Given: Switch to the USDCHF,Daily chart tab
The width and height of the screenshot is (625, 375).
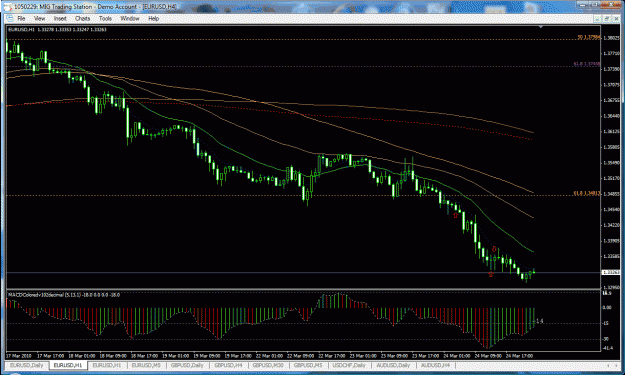Looking at the screenshot, I should click(349, 365).
